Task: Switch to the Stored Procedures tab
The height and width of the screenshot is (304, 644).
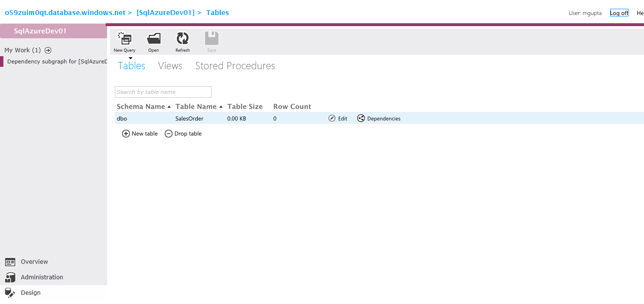Action: coord(235,66)
